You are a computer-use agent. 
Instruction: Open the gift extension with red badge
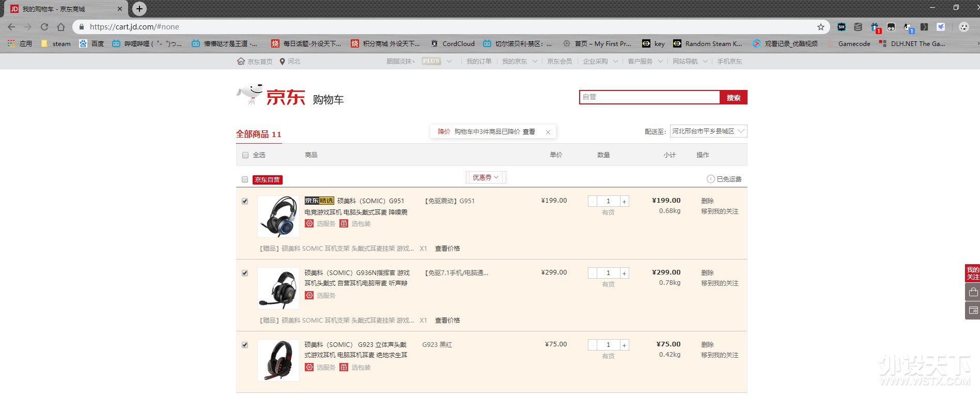(875, 27)
